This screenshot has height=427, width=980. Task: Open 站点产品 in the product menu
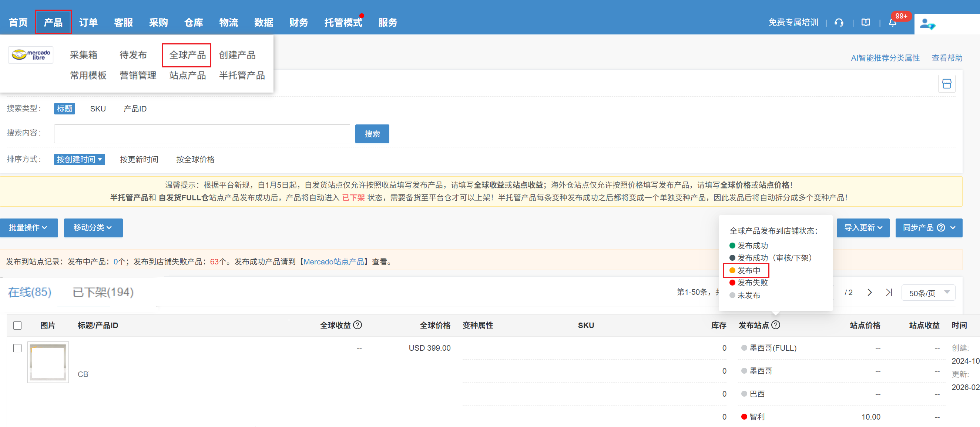click(187, 75)
